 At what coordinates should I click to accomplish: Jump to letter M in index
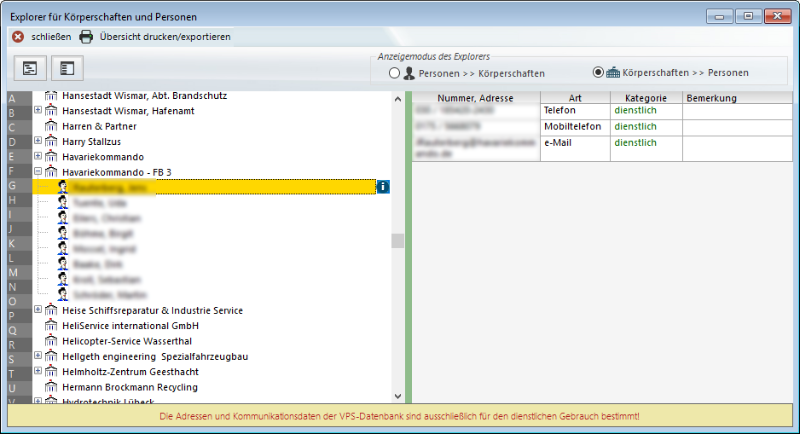click(19, 272)
